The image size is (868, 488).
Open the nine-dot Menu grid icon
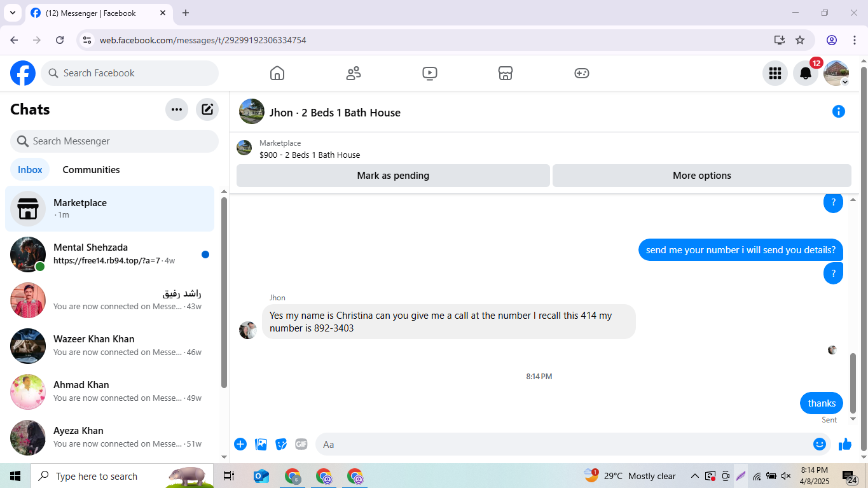(x=775, y=73)
